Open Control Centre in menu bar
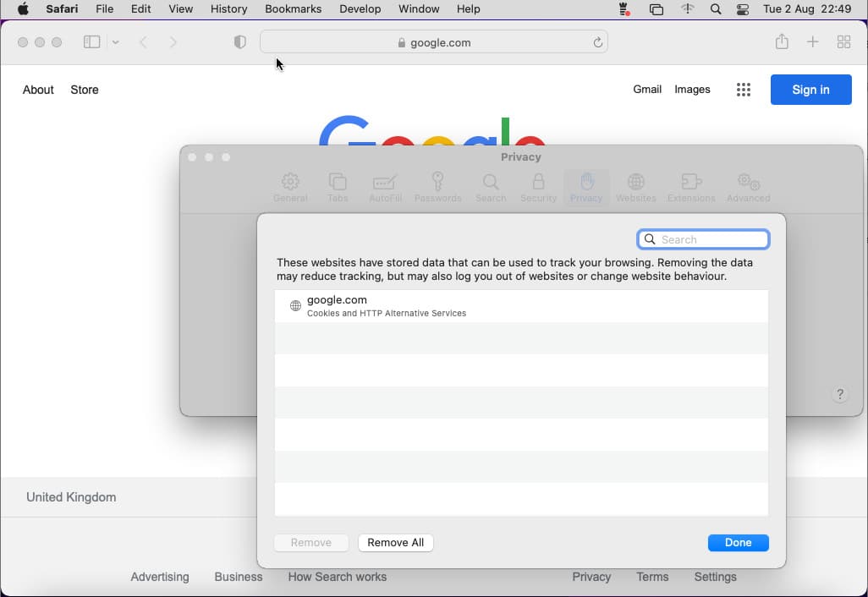This screenshot has width=868, height=597. pos(742,8)
